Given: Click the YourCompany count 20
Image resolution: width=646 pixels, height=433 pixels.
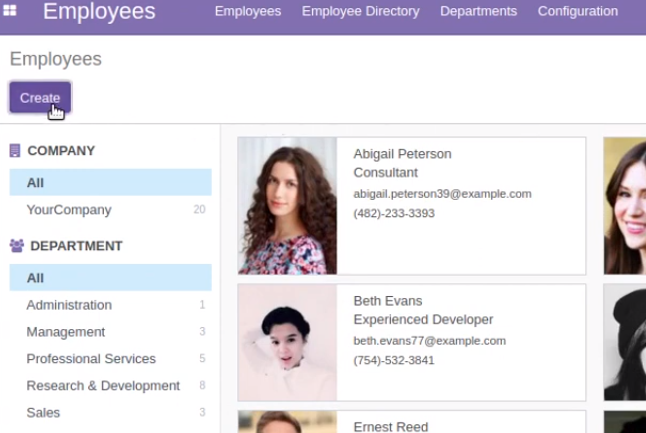Looking at the screenshot, I should pos(199,209).
